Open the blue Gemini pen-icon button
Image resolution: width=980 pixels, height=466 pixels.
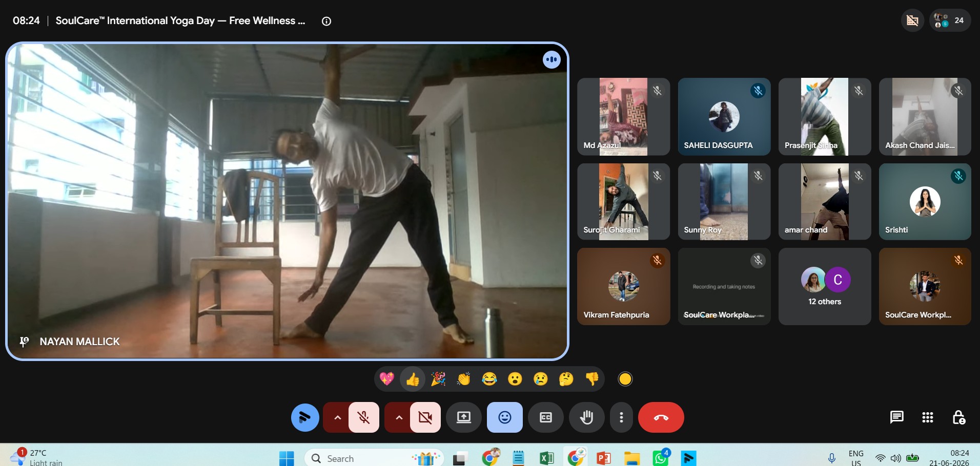[305, 417]
